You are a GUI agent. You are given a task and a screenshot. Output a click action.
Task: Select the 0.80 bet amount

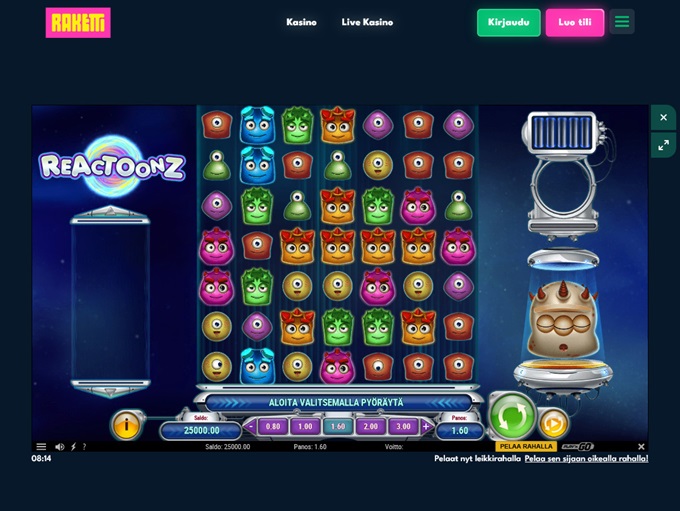(273, 426)
